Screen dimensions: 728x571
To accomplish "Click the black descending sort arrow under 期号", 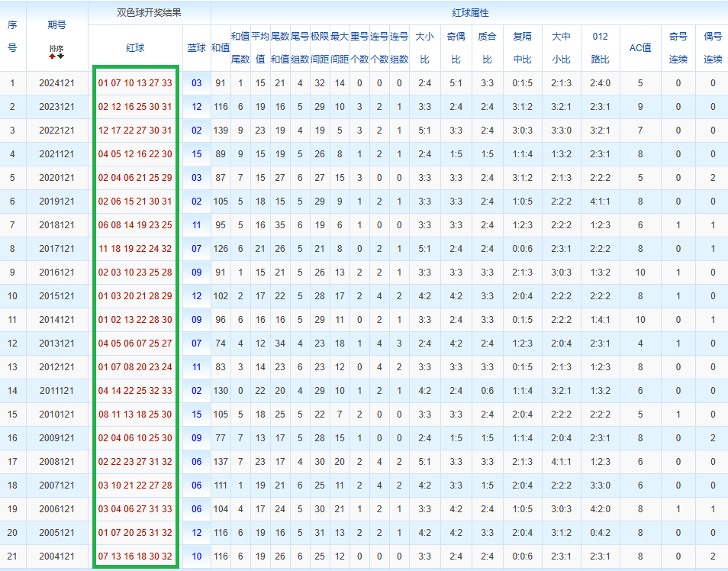I will [x=61, y=56].
